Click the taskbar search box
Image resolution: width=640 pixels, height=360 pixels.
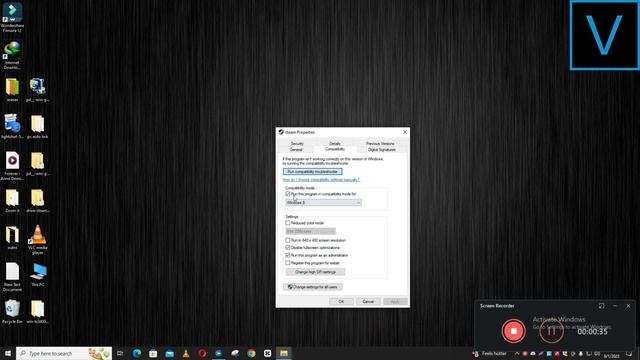[x=64, y=353]
